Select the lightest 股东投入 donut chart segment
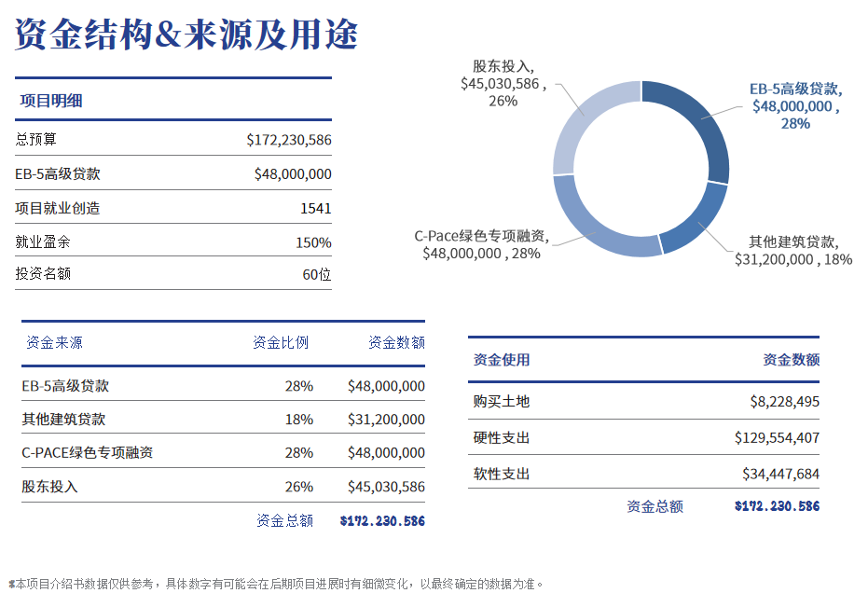The height and width of the screenshot is (607, 868). point(586,121)
